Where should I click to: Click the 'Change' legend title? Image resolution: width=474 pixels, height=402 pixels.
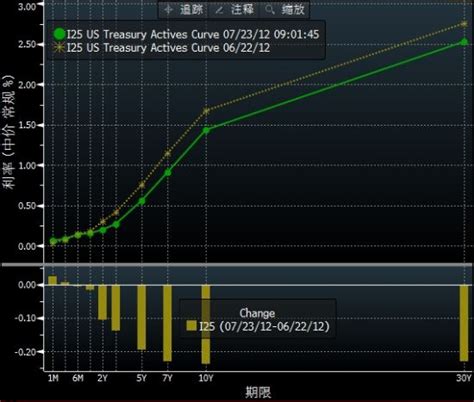[x=257, y=313]
